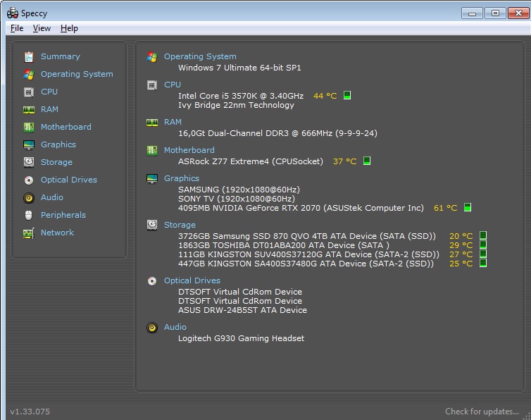The width and height of the screenshot is (531, 420).
Task: Click the Graphics monitor icon in sidebar
Action: (29, 144)
